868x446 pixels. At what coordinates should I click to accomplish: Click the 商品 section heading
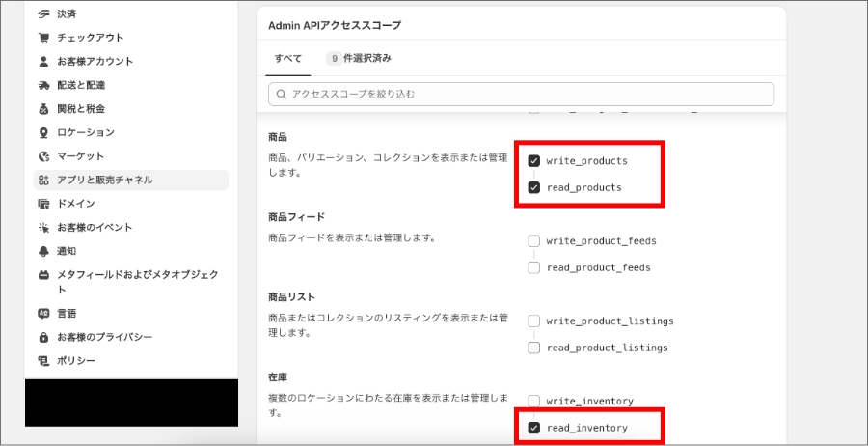coord(278,137)
